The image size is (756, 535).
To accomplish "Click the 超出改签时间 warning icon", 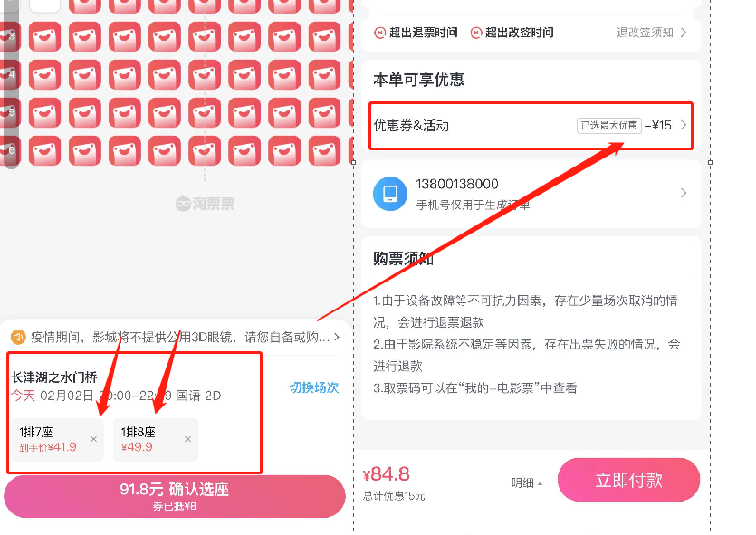I will (x=476, y=33).
